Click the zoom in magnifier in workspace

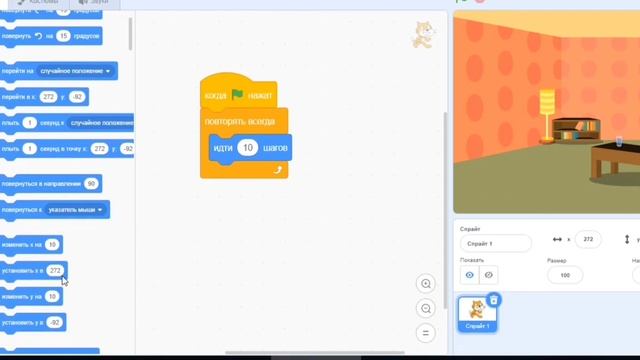[426, 284]
